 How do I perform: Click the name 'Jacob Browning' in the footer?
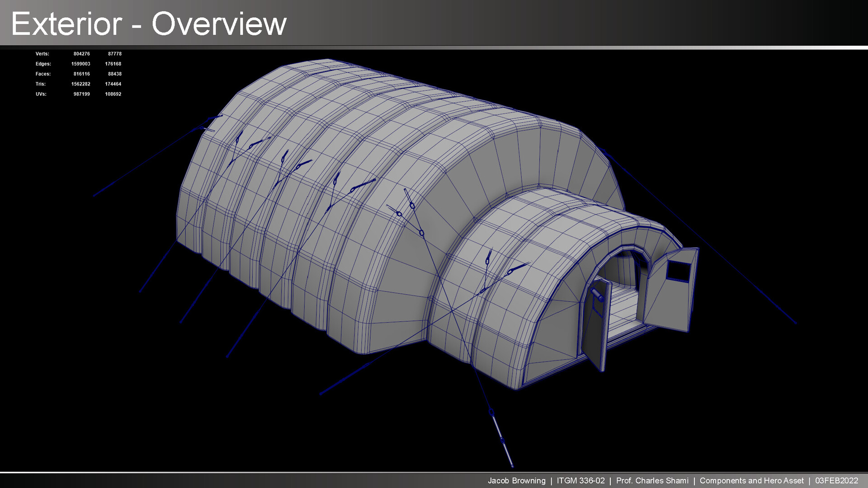(x=517, y=481)
